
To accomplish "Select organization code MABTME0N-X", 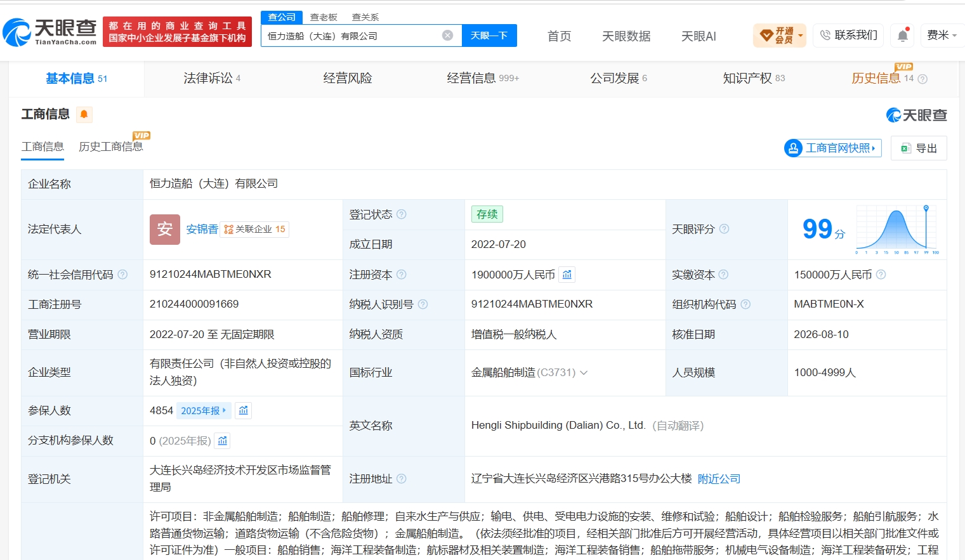I will [x=829, y=304].
